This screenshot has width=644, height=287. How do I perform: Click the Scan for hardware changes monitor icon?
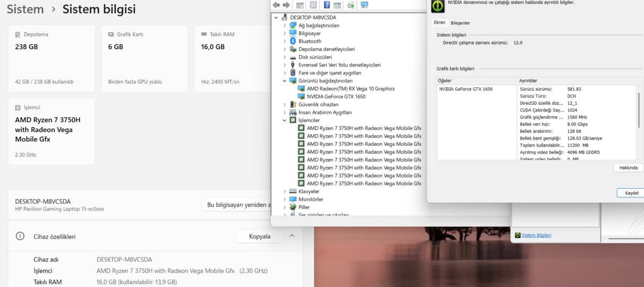coord(364,5)
